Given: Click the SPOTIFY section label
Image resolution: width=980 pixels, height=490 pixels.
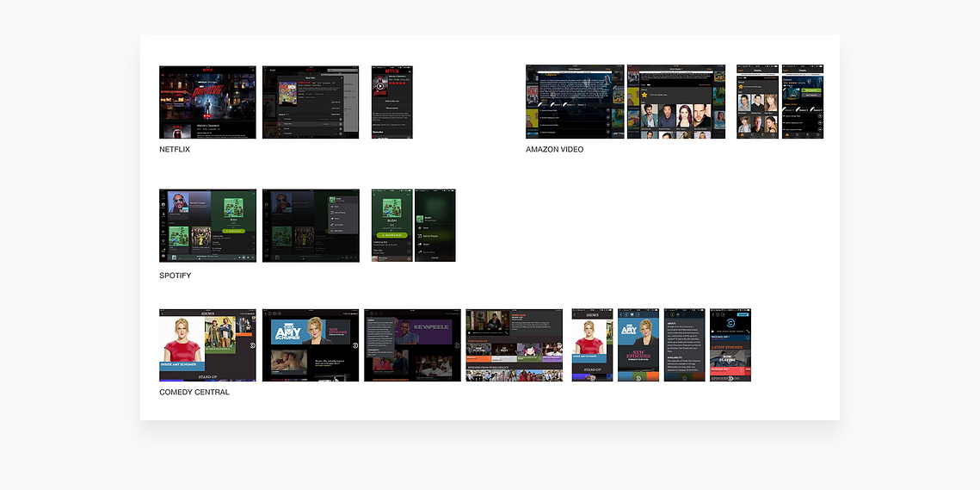Looking at the screenshot, I should [175, 276].
